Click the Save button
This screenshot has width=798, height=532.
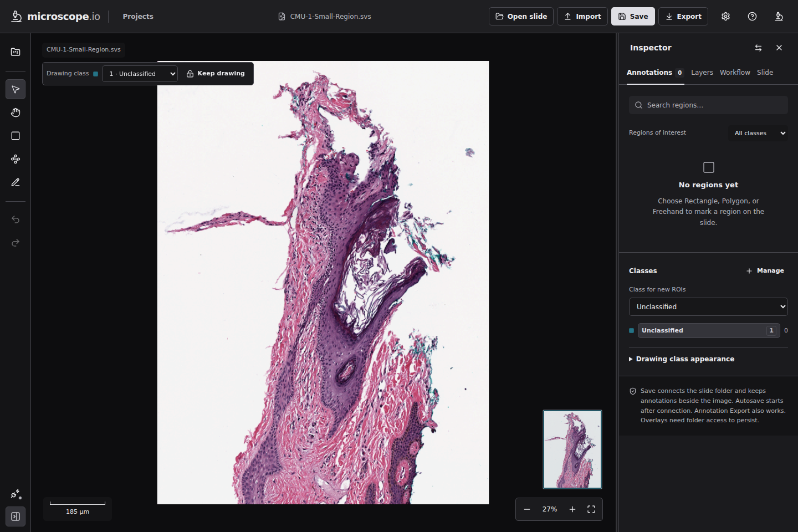(x=633, y=17)
